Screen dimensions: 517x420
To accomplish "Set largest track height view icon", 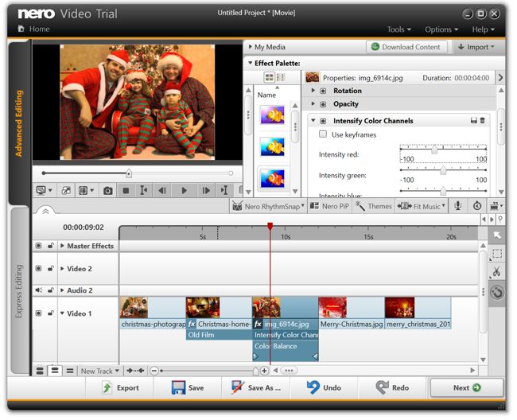I will tap(40, 371).
